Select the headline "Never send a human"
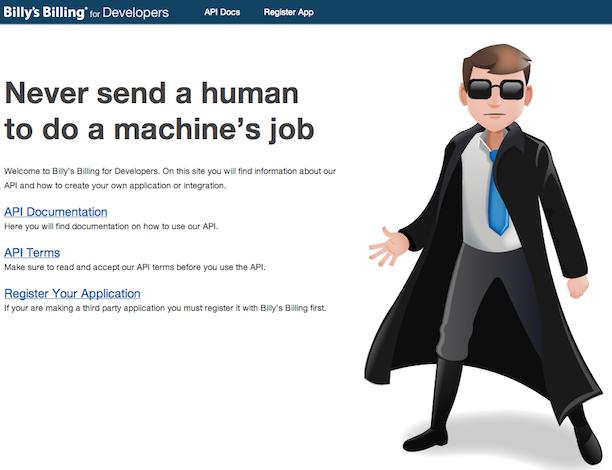Viewport: 612px width, 470px height. (151, 93)
